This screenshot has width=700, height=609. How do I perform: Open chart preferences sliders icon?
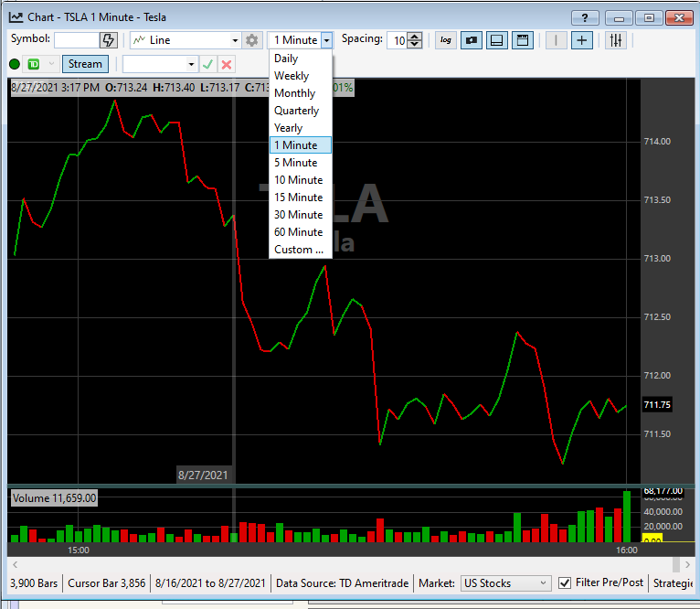pyautogui.click(x=616, y=40)
